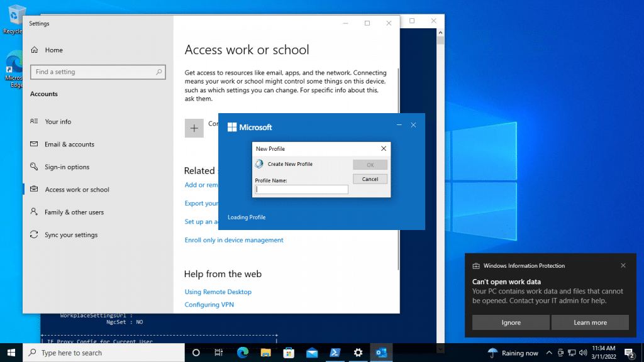Image resolution: width=644 pixels, height=362 pixels.
Task: Click Enroll only in device management link
Action: click(x=234, y=240)
